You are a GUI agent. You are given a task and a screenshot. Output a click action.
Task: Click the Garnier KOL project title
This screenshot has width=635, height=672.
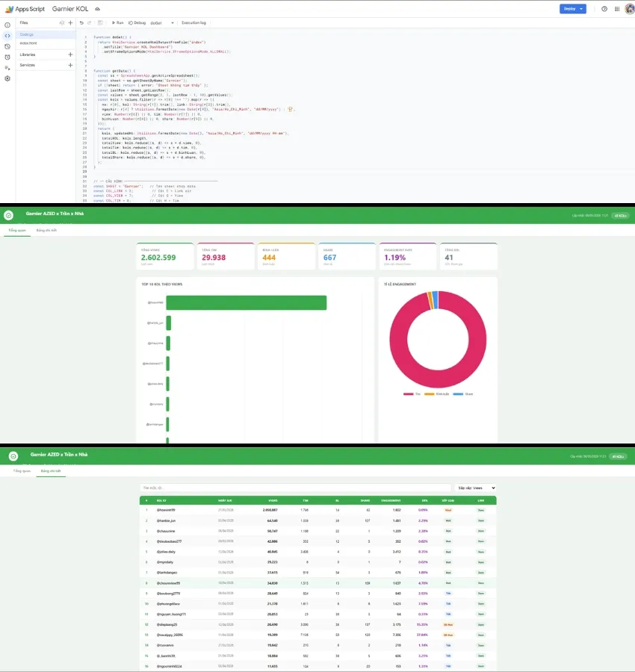coord(70,8)
